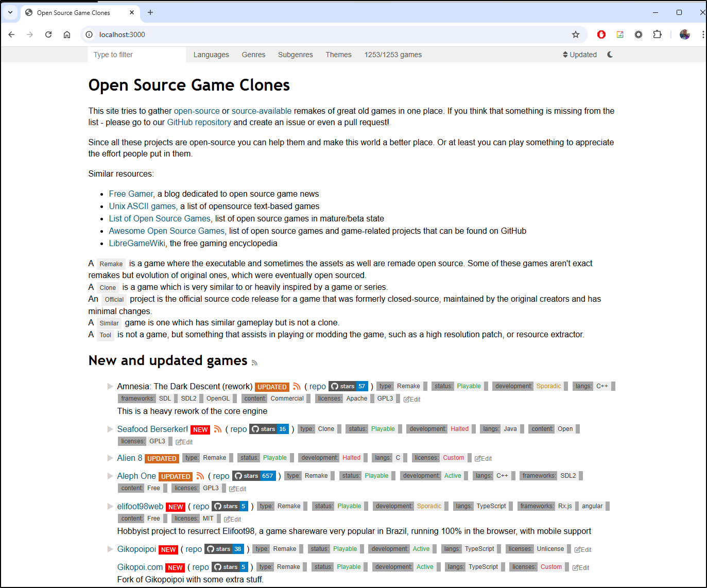
Task: Open the Languages filter menu
Action: coord(211,55)
